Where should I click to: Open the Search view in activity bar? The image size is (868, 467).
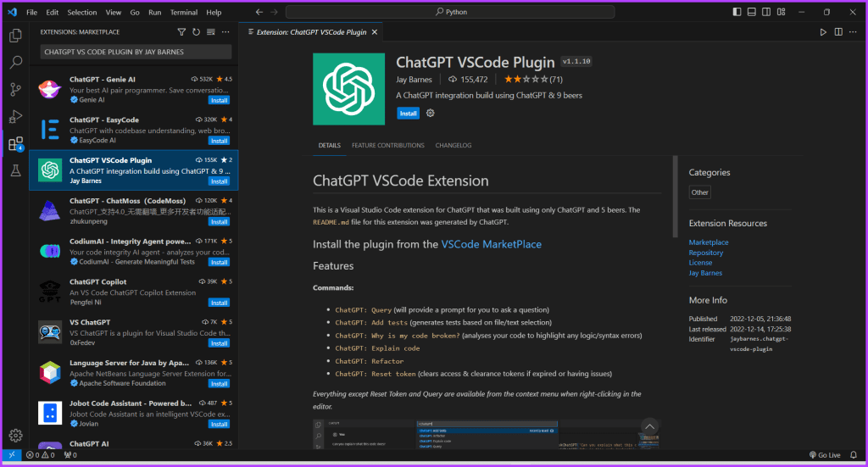pos(15,62)
